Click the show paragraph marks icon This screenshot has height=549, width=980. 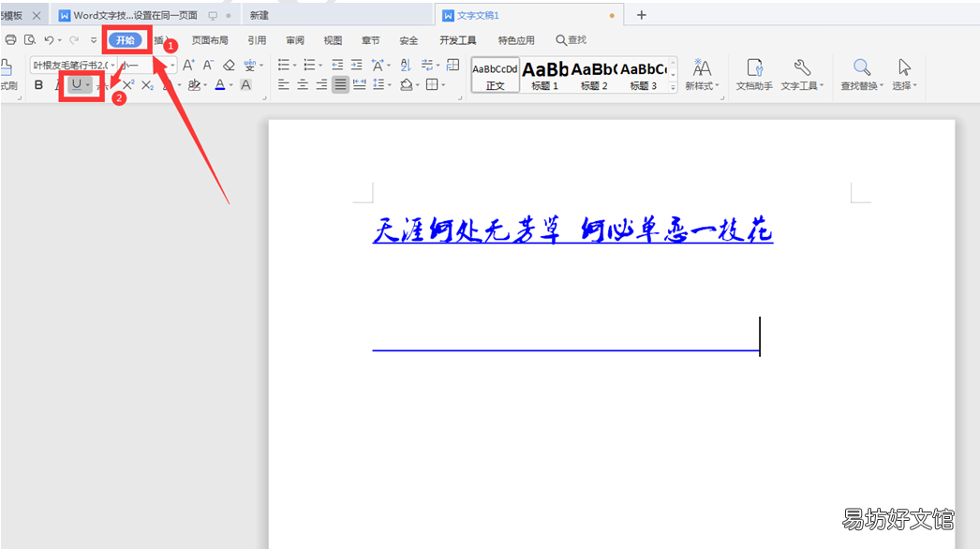click(427, 65)
